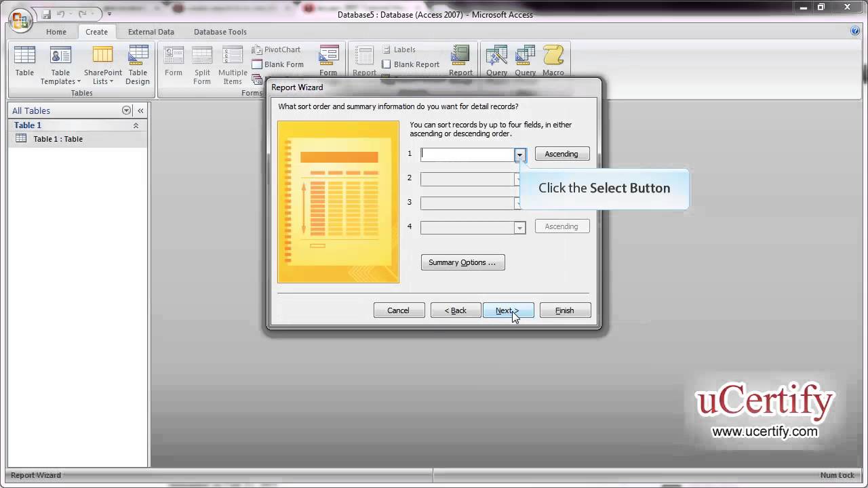The height and width of the screenshot is (488, 868).
Task: Open the Database Tools ribbon tab
Action: coord(220,32)
